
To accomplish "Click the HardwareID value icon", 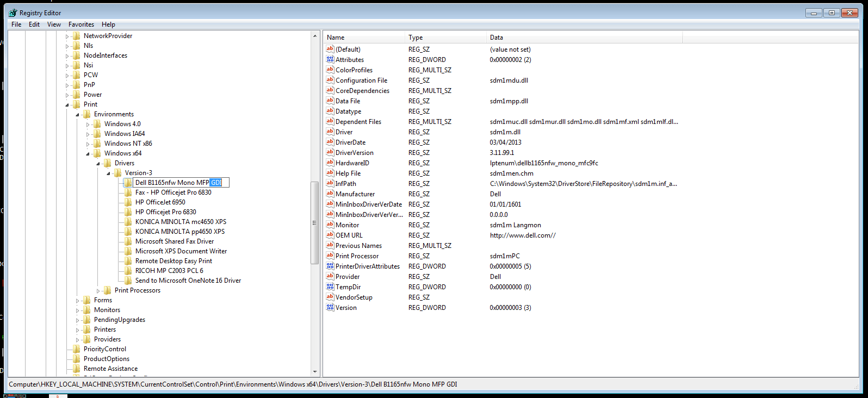I will (x=330, y=163).
